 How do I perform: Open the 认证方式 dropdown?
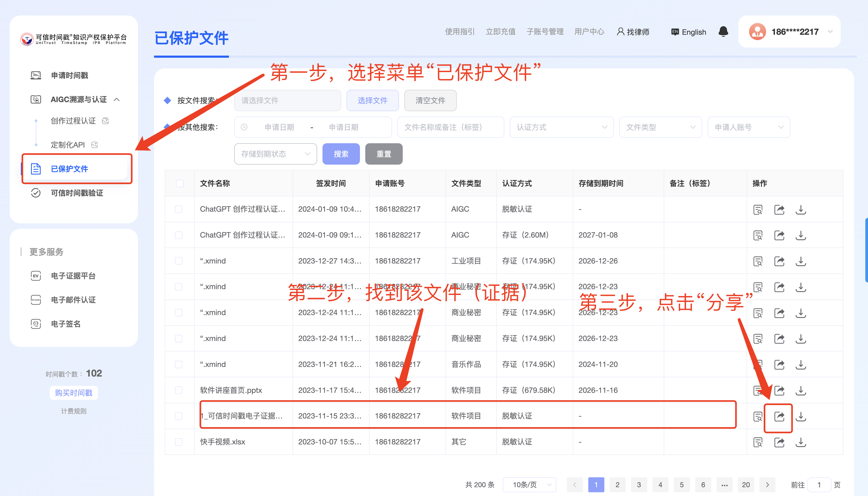pyautogui.click(x=561, y=127)
